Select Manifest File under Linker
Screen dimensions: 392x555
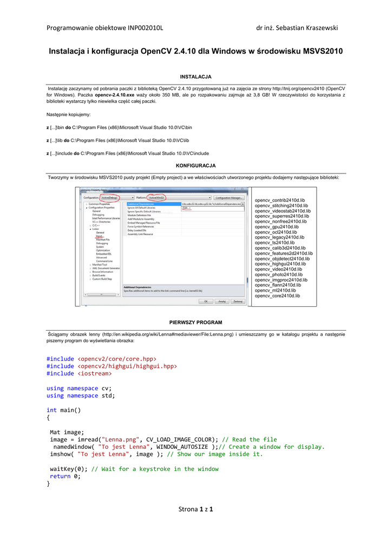point(103,239)
